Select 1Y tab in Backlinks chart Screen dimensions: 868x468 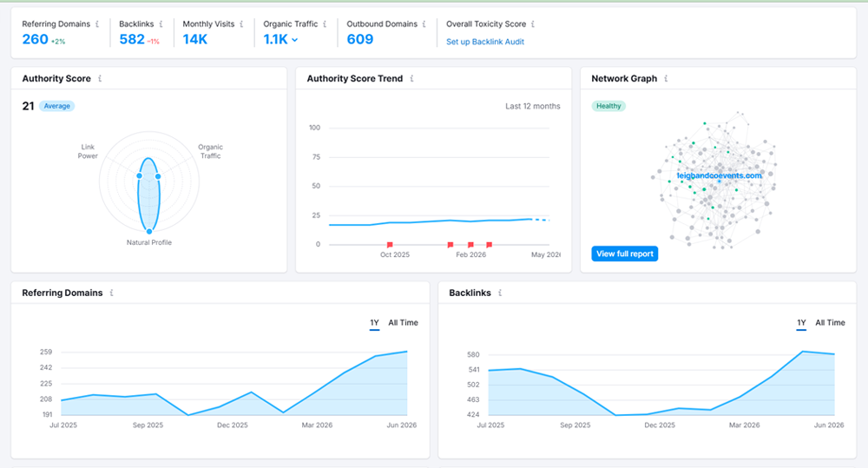[801, 323]
